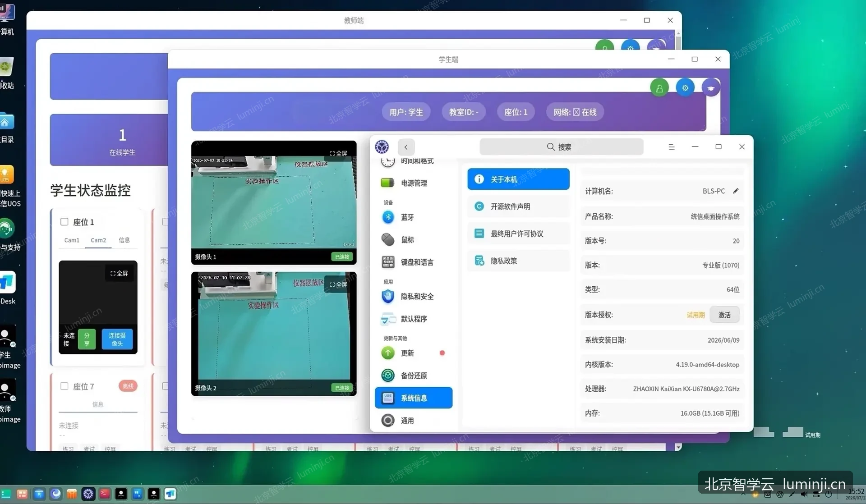Open Power Management settings
Screen dimensions: 866x504
[x=414, y=183]
